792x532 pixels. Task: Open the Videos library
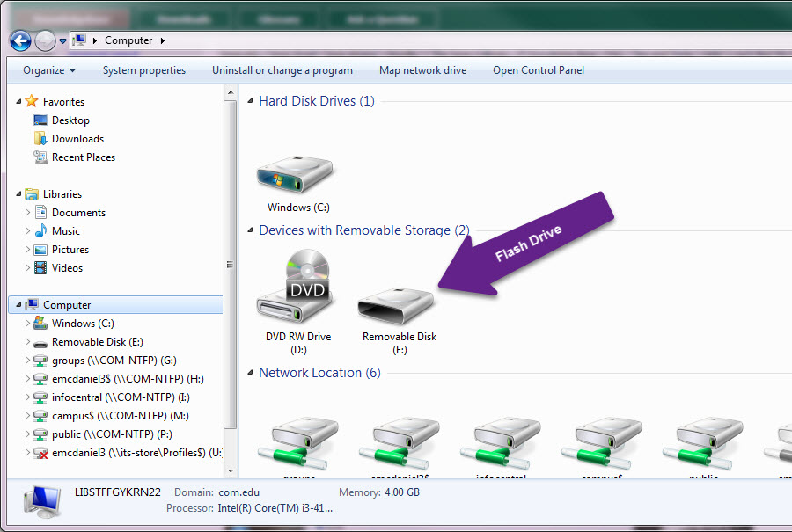click(x=67, y=267)
